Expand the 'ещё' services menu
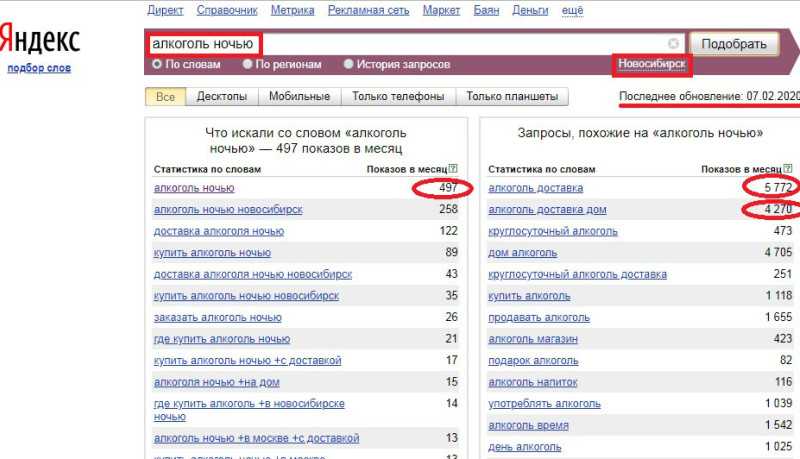 pyautogui.click(x=572, y=10)
